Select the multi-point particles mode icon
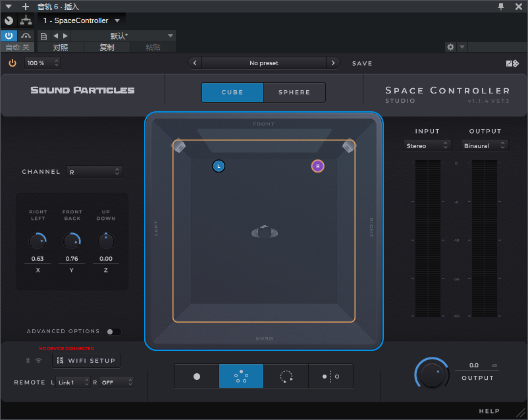The width and height of the screenshot is (528, 420). pyautogui.click(x=241, y=376)
